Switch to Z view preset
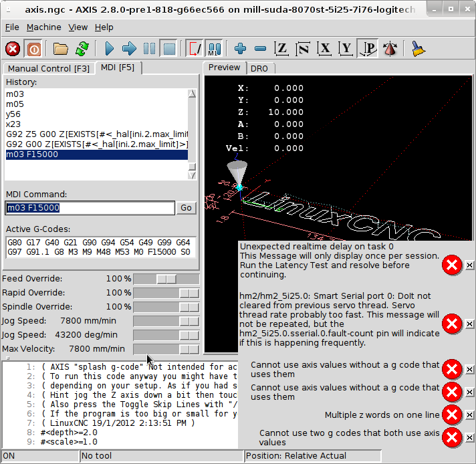This screenshot has width=476, height=464. pyautogui.click(x=281, y=49)
